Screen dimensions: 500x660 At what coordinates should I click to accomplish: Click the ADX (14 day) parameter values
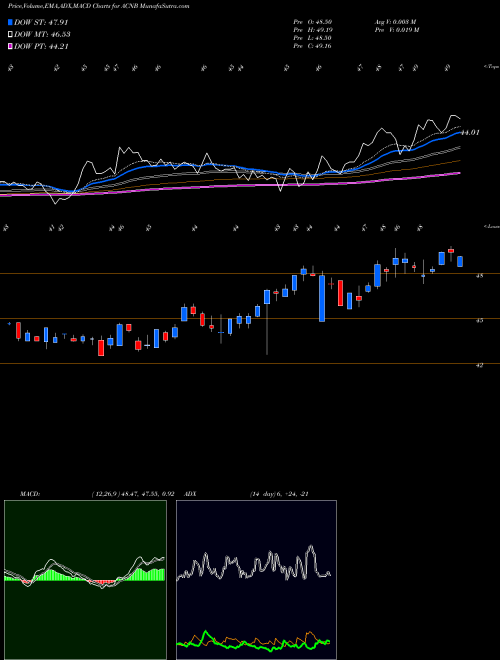point(279,494)
